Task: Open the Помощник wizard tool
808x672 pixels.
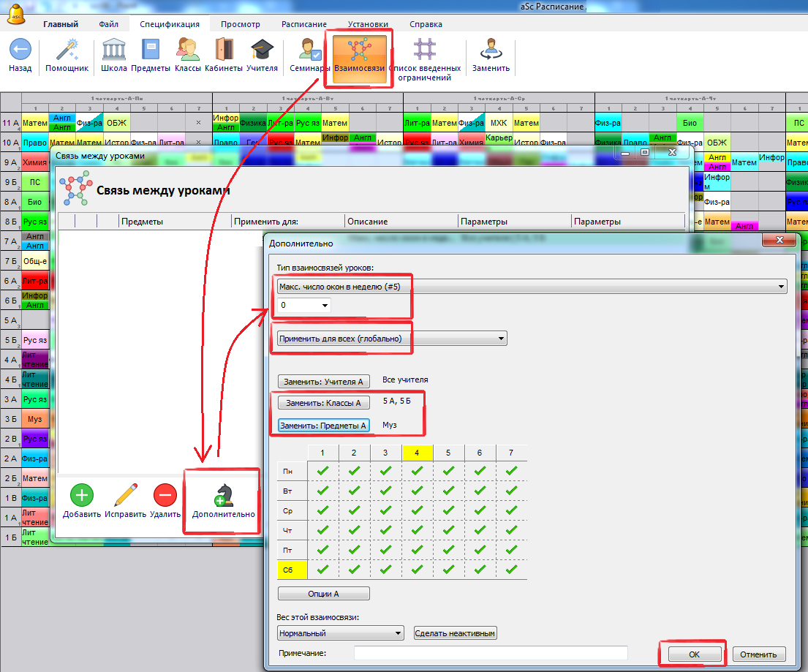Action: click(x=67, y=50)
